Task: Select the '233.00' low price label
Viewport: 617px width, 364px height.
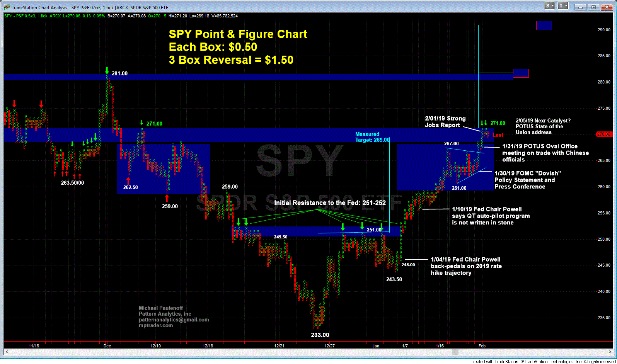Action: pyautogui.click(x=320, y=335)
